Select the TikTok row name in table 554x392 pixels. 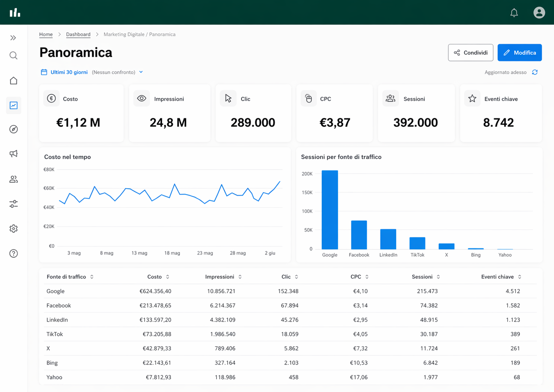pos(55,334)
